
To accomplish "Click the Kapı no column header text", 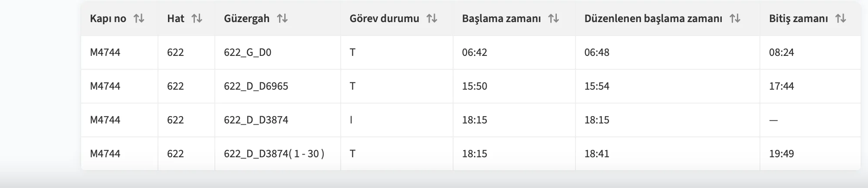I will (x=108, y=19).
